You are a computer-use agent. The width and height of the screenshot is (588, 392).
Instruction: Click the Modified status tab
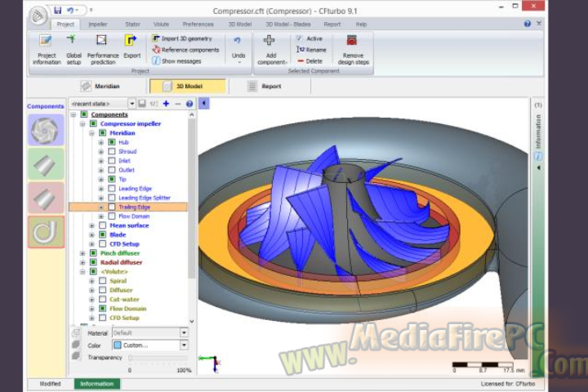point(51,384)
